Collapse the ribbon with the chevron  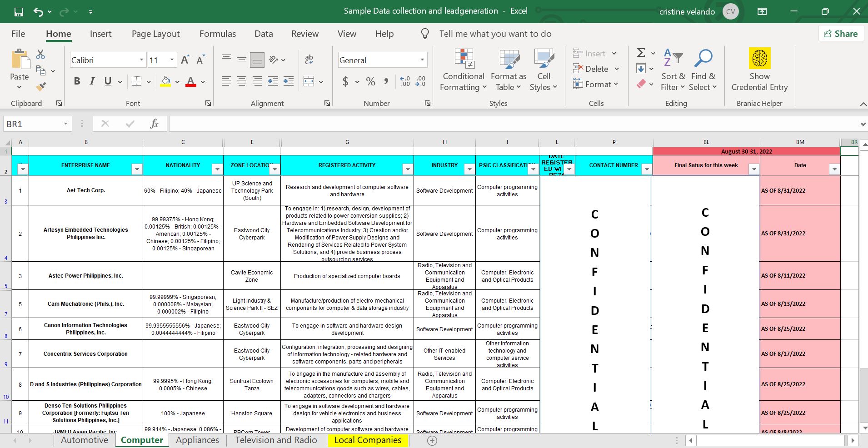(x=863, y=105)
